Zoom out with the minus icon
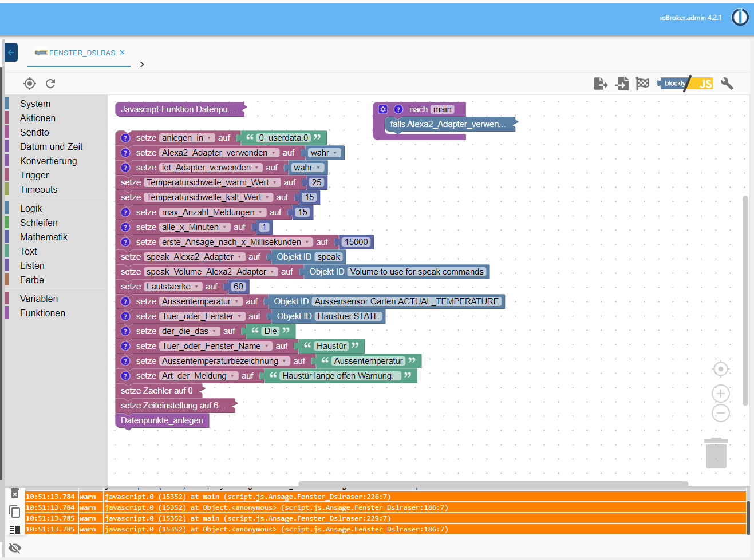This screenshot has width=754, height=560. click(721, 413)
